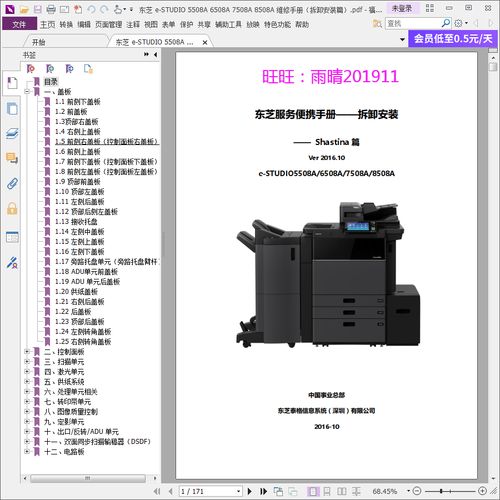Open the ribbon layout grid icon
Image resolution: width=500 pixels, height=500 pixels.
point(430,8)
